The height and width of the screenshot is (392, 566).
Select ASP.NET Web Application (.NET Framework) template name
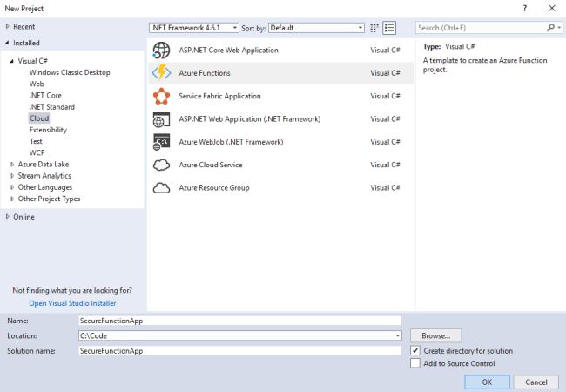tap(249, 119)
